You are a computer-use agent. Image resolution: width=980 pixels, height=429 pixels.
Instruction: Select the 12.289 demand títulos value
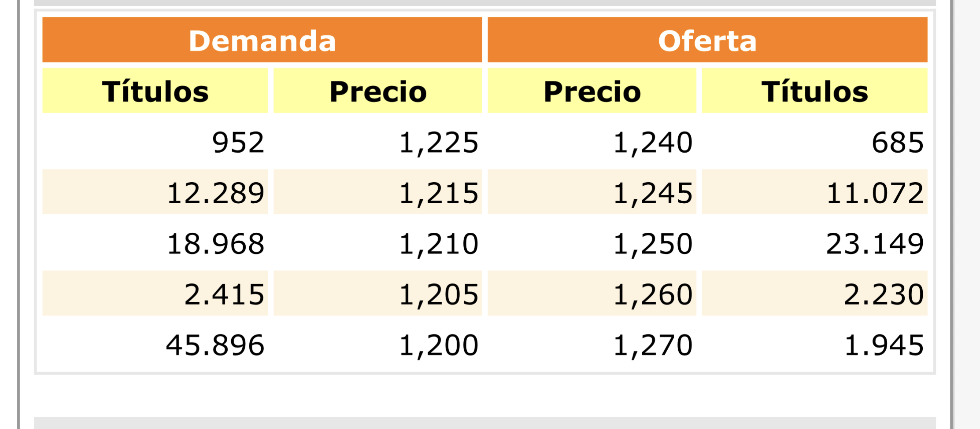point(215,193)
